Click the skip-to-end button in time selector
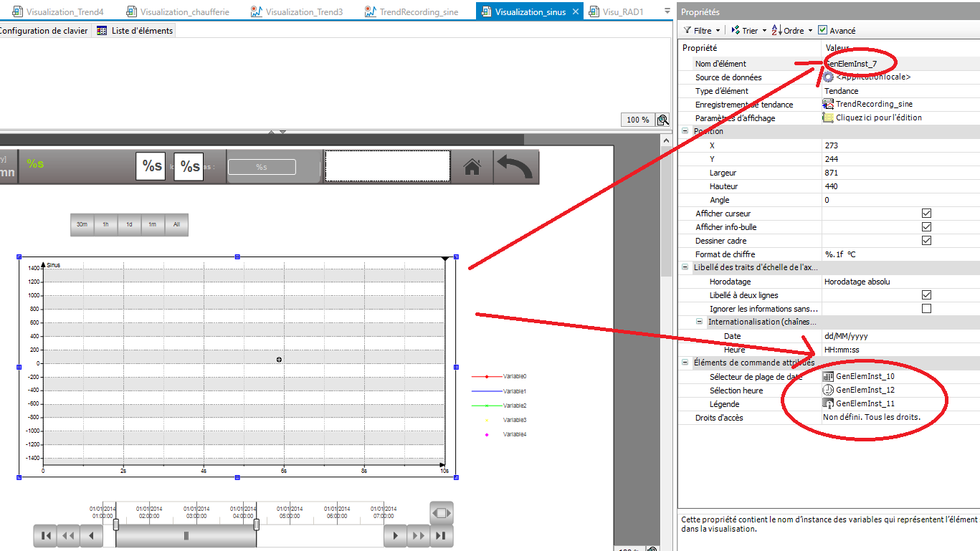This screenshot has height=551, width=980. (442, 535)
